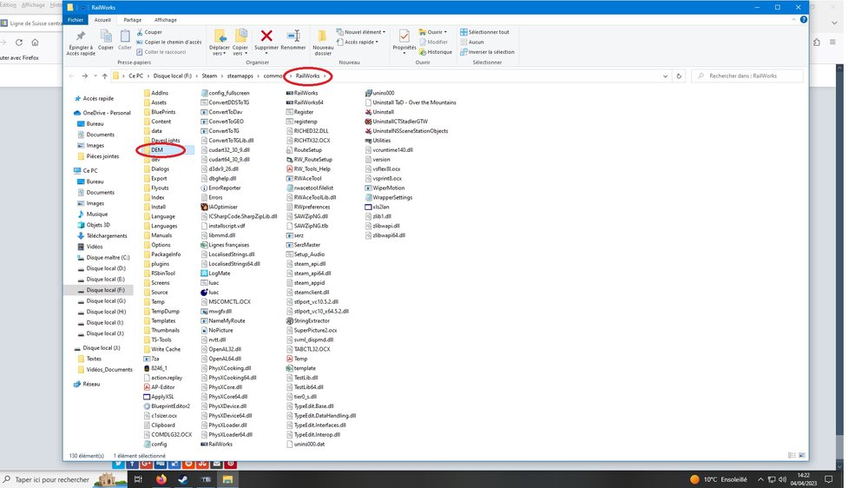Click the up-one-level arrow
Viewport: 868px width, 488px height.
pyautogui.click(x=105, y=76)
